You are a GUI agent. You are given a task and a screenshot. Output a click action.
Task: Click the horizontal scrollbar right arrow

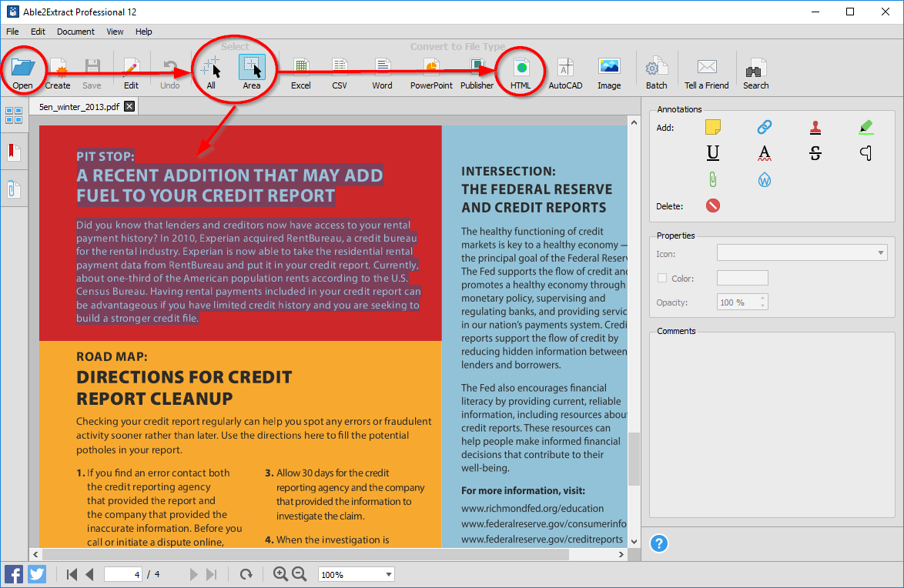click(621, 555)
